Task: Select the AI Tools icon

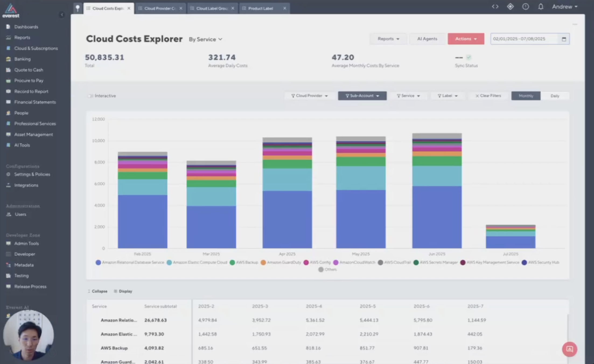Action: pos(8,145)
